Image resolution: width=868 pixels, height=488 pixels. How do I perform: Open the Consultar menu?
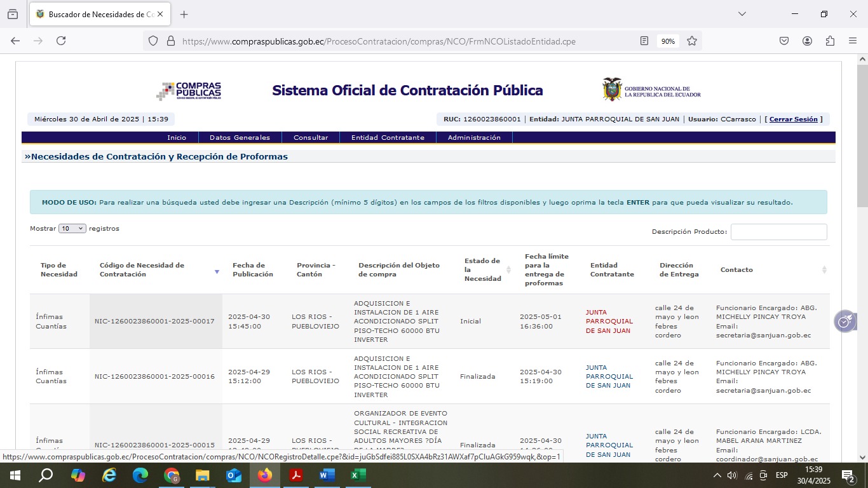pos(311,137)
